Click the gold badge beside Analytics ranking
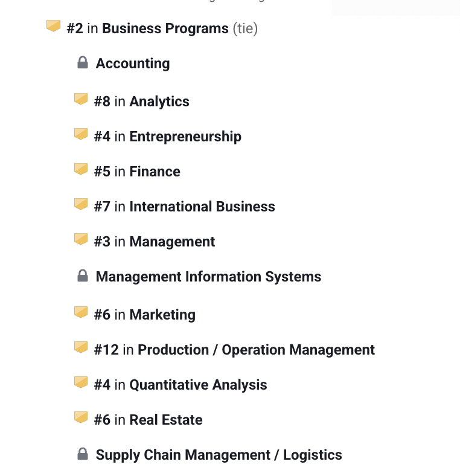The height and width of the screenshot is (476, 460). [x=81, y=99]
